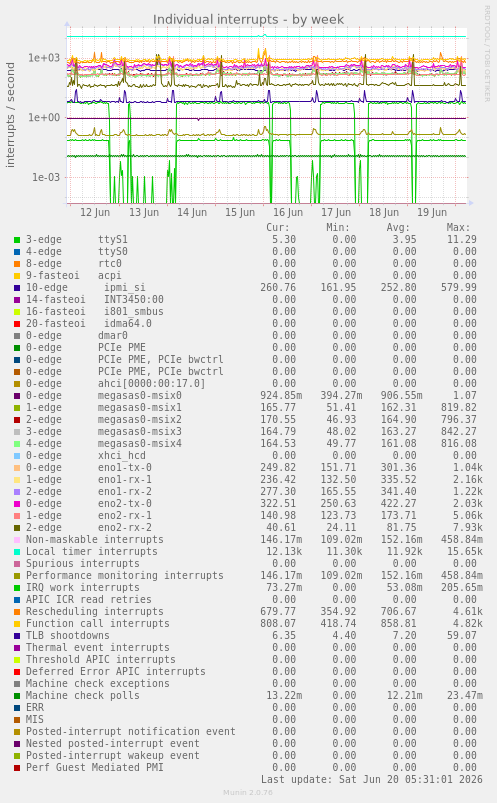Click the 'Deferred Error APIC interrupts' legend label
Viewport: 497px width, 803px height.
(x=116, y=671)
